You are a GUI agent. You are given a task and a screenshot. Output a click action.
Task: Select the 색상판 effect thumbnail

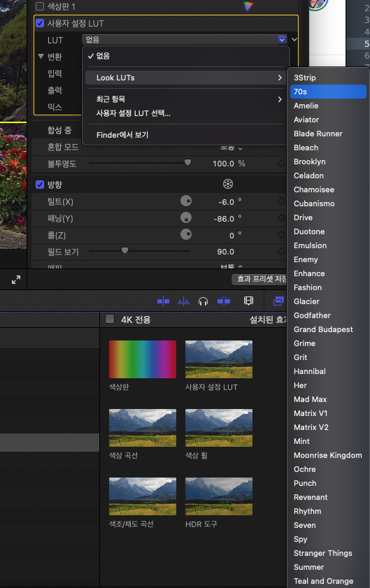point(143,359)
